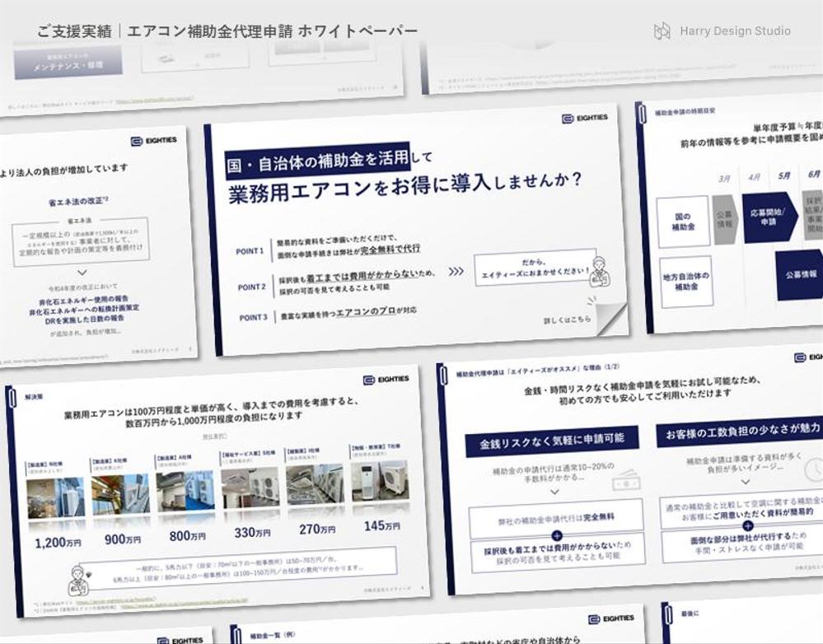Click the money bill icon beside 手数料 text
Image resolution: width=823 pixels, height=644 pixels.
[626, 479]
